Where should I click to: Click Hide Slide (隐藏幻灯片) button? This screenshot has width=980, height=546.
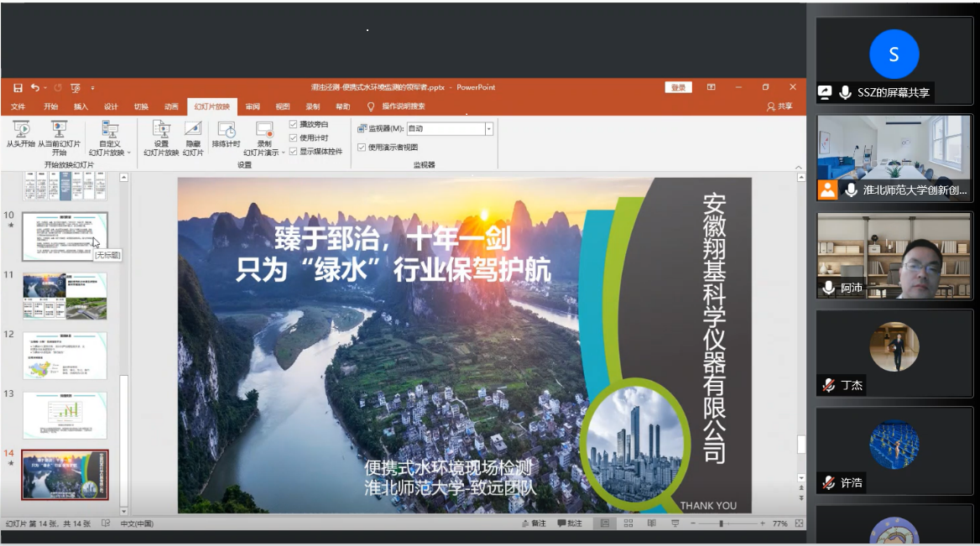[x=193, y=138]
